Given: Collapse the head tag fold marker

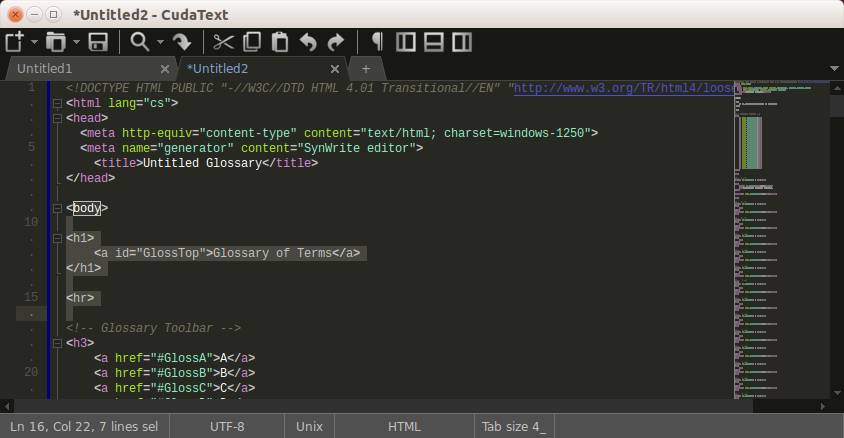Looking at the screenshot, I should click(58, 118).
